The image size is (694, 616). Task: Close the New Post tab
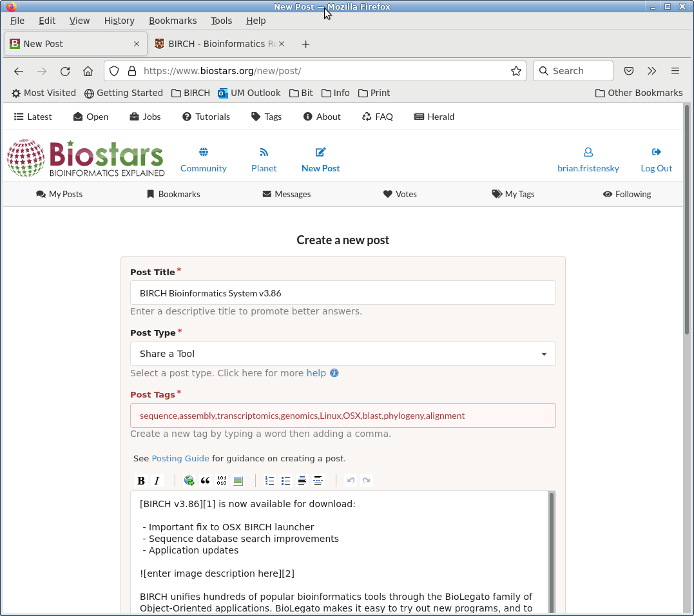click(x=137, y=44)
